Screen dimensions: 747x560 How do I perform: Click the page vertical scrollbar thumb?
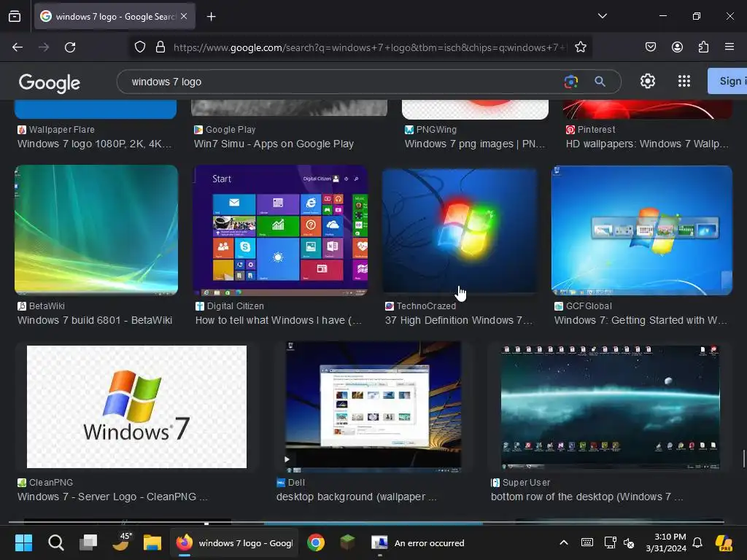click(743, 459)
